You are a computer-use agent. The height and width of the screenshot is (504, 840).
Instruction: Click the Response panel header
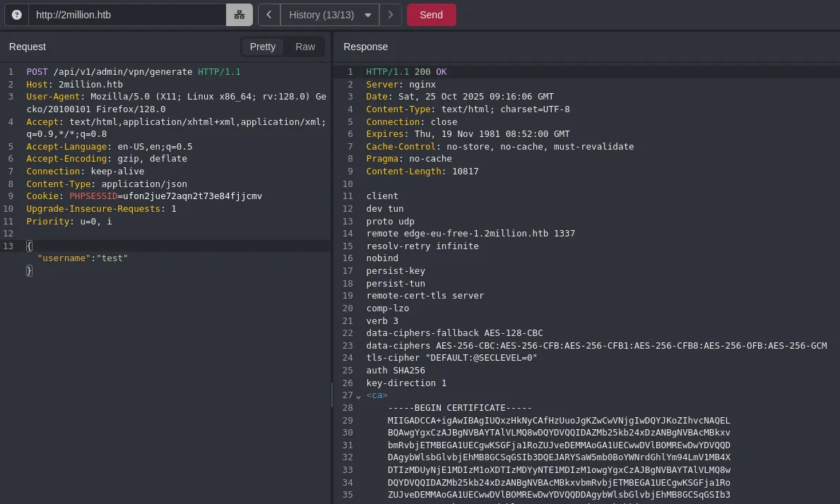point(365,47)
